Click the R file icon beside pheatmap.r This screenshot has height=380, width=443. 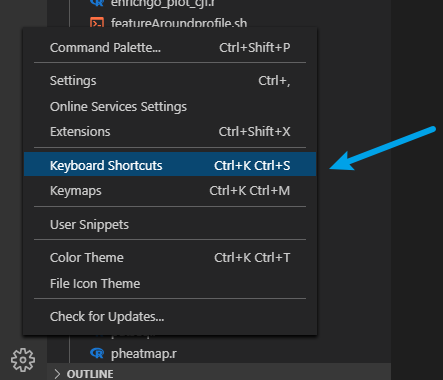(97, 353)
